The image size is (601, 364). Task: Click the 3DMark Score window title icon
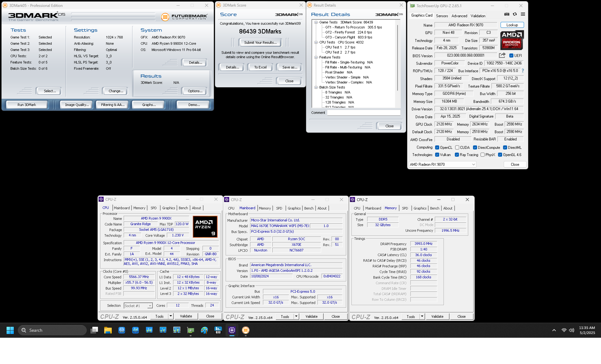pyautogui.click(x=219, y=5)
